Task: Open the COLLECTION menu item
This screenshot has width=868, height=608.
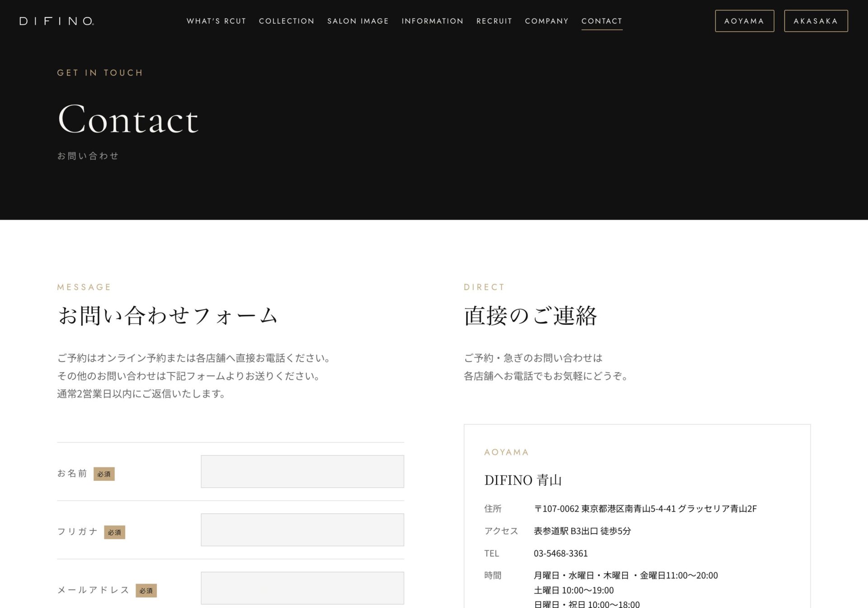Action: coord(287,21)
